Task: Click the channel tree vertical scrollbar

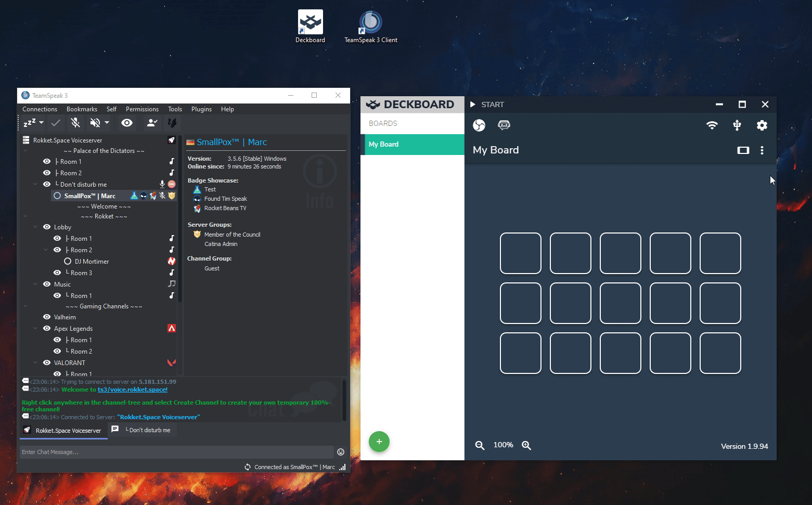Action: pyautogui.click(x=180, y=219)
